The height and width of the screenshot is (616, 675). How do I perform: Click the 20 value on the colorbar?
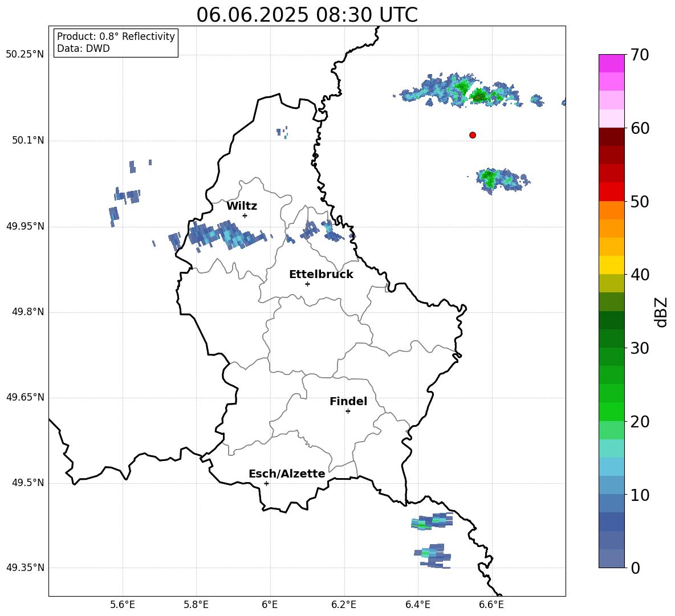[640, 422]
